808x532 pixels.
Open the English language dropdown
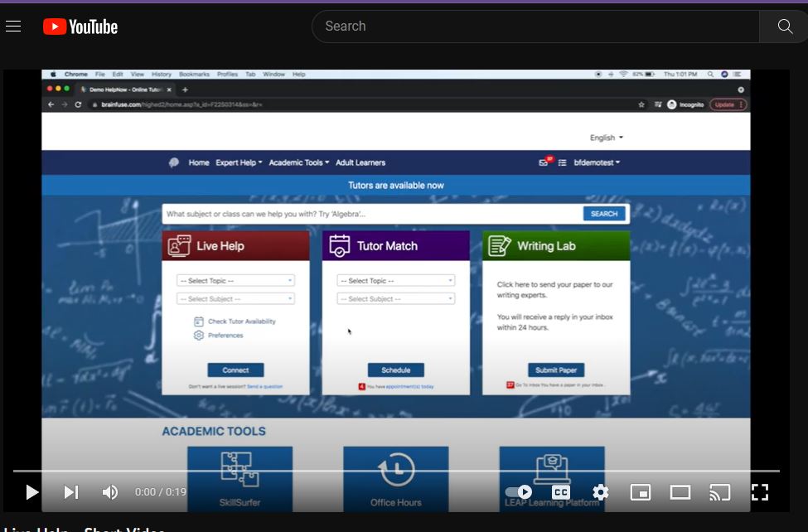pos(606,138)
